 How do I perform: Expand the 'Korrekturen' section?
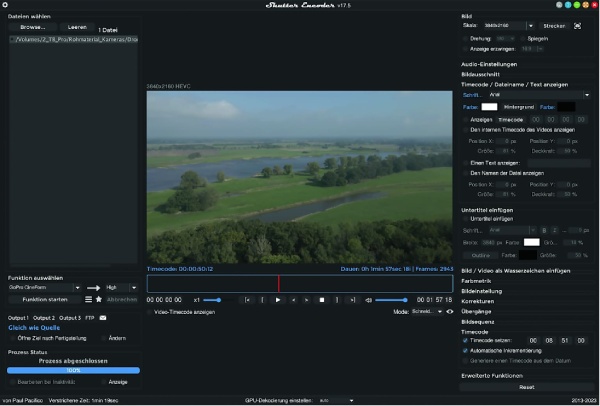pos(478,301)
